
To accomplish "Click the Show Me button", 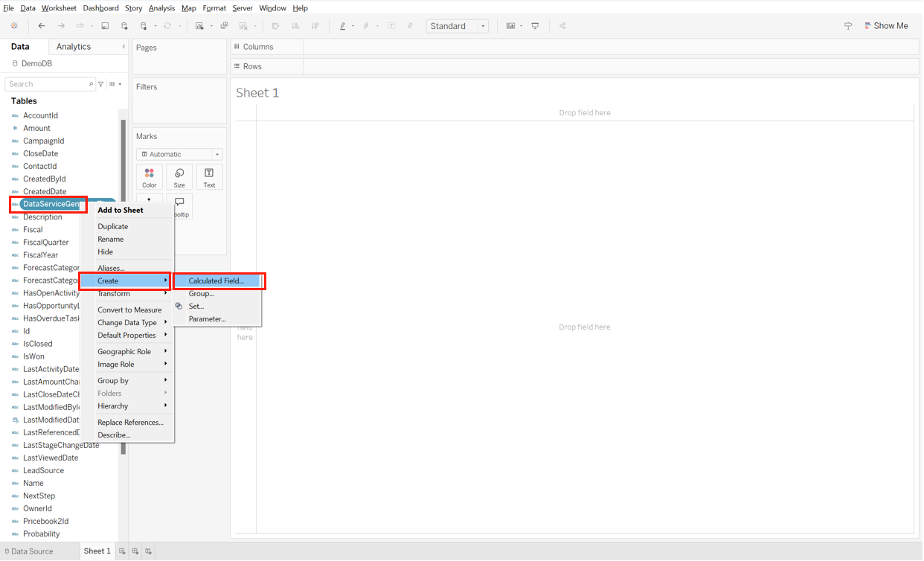I will tap(886, 25).
